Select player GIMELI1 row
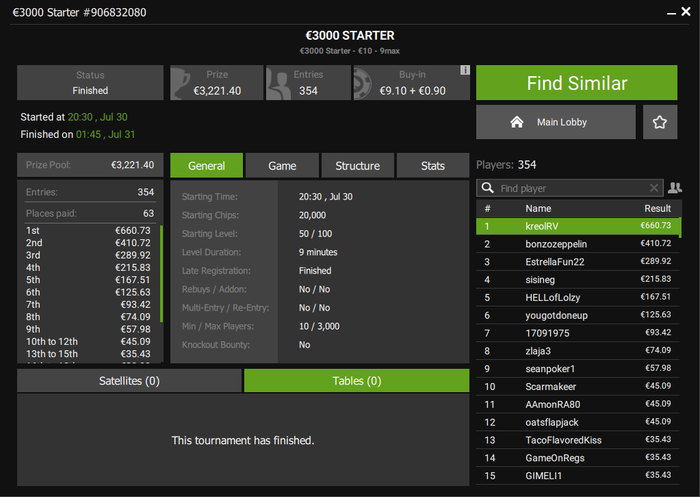This screenshot has width=700, height=497. (x=578, y=476)
